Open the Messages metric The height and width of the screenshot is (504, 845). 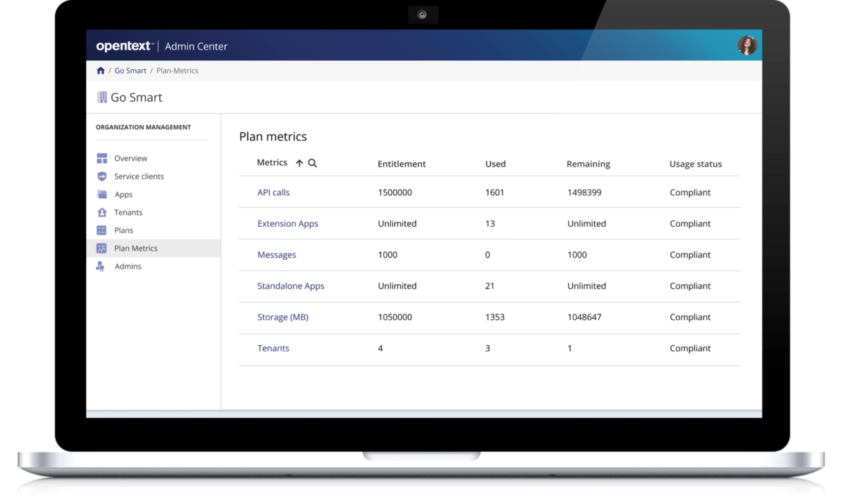tap(277, 255)
